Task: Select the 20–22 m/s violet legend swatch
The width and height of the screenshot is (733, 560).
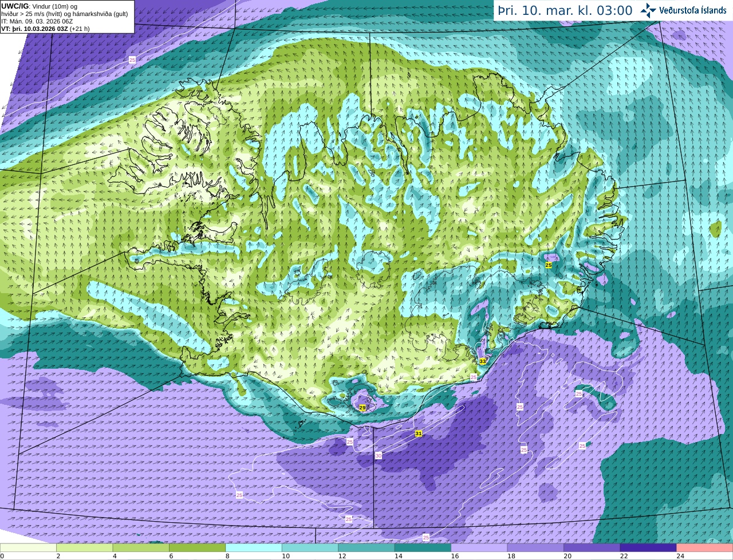Action: tap(592, 547)
